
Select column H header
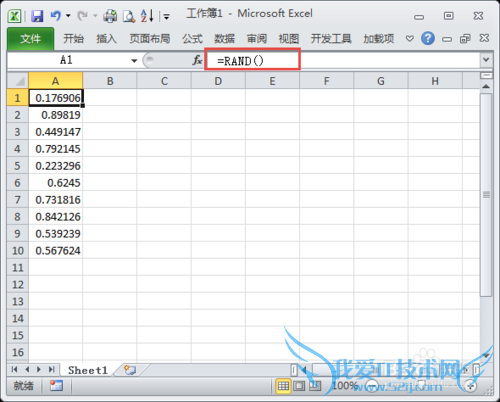(x=435, y=81)
